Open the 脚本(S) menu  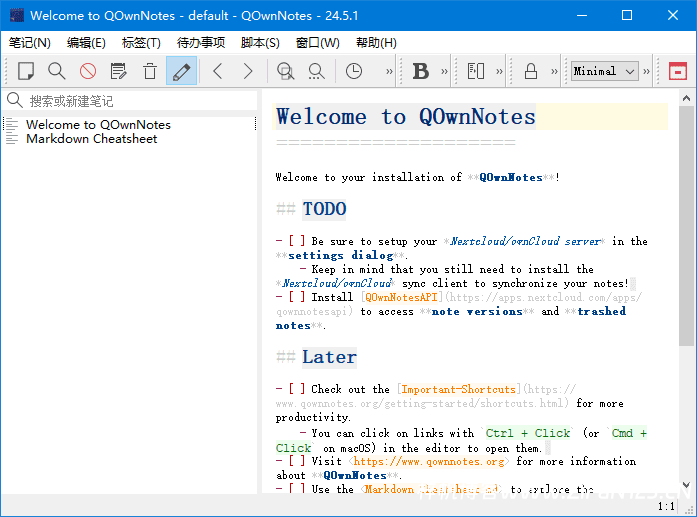(x=260, y=43)
